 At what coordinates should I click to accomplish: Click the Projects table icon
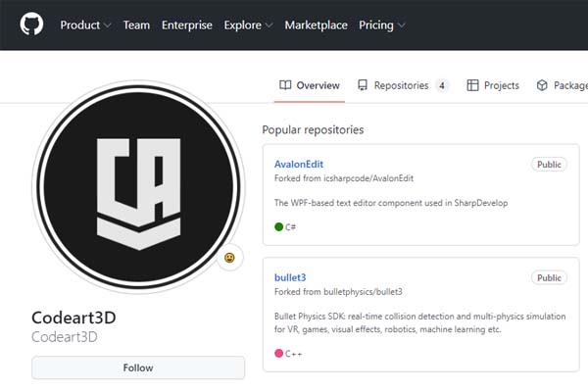click(472, 85)
